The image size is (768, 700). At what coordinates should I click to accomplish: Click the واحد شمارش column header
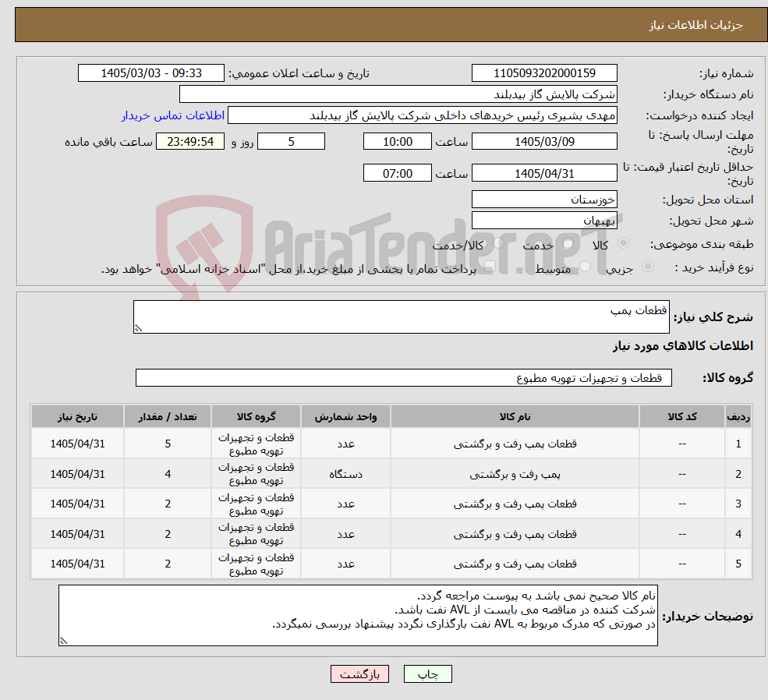point(345,416)
